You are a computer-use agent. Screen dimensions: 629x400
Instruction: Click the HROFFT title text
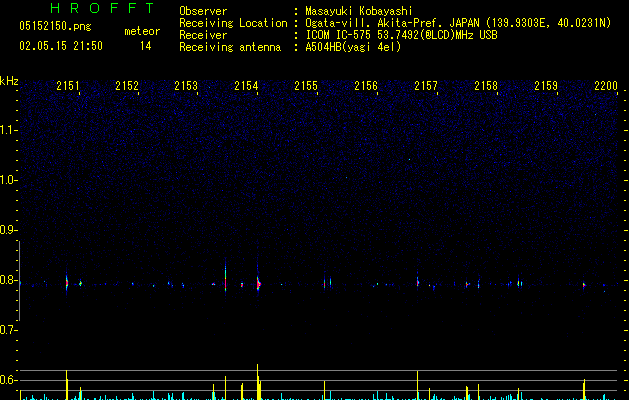pos(102,8)
